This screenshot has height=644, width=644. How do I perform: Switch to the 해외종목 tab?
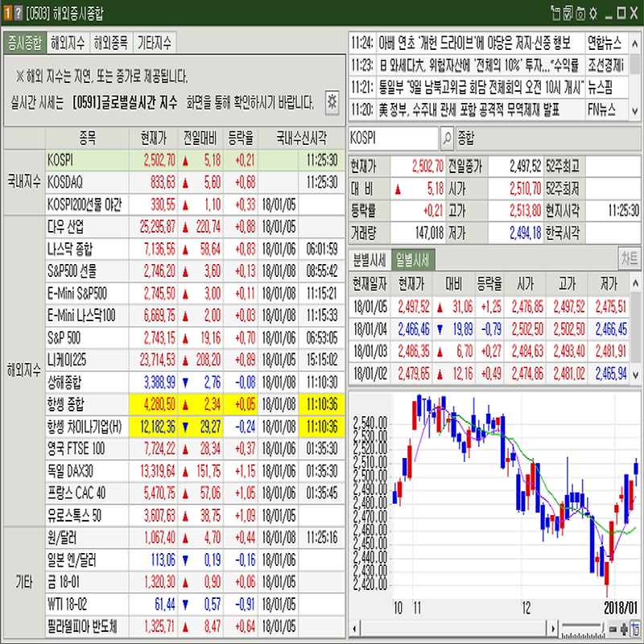coord(111,43)
